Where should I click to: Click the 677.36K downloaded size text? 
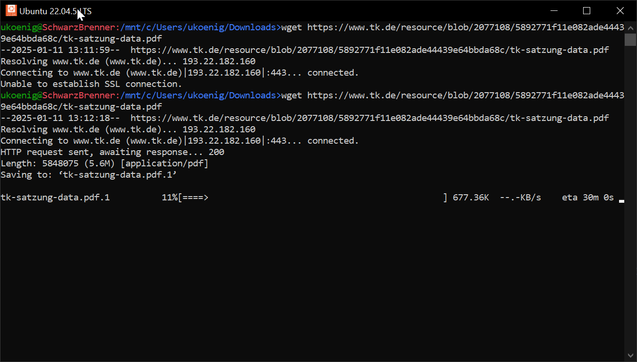[x=470, y=197]
